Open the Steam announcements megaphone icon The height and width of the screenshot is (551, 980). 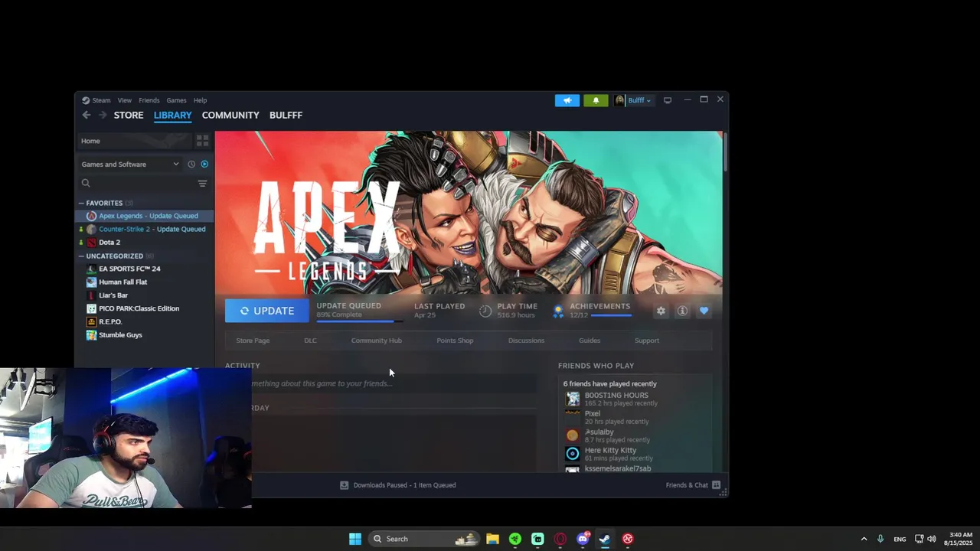point(567,100)
